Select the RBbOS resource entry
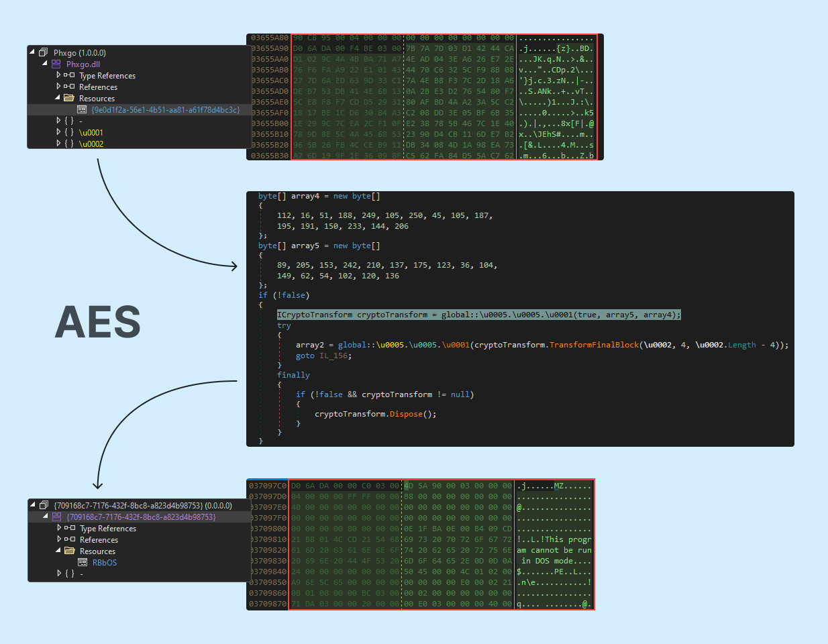This screenshot has height=644, width=828. tap(105, 562)
